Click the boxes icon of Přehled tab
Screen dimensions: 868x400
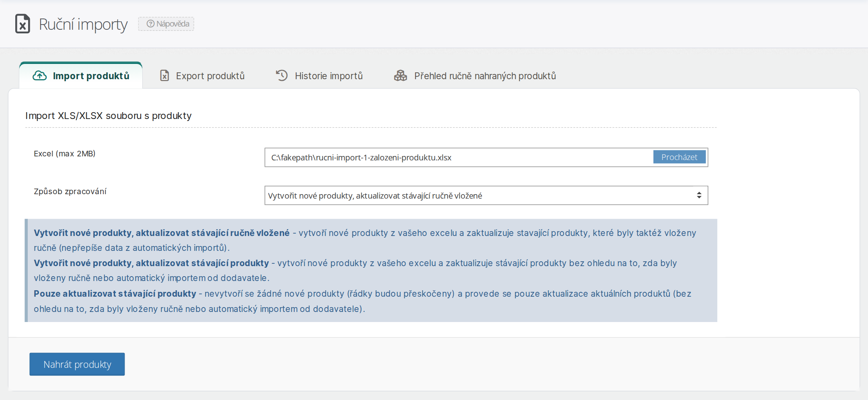(401, 76)
